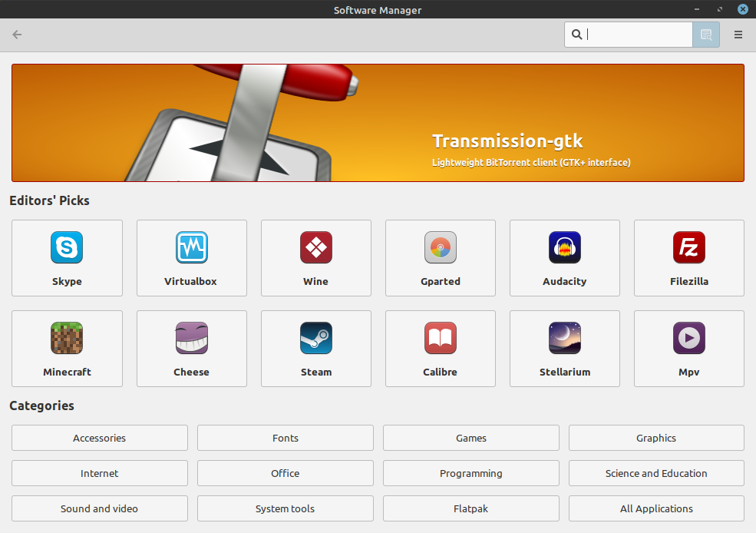The height and width of the screenshot is (533, 756).
Task: Open the Graphics category
Action: coord(656,438)
